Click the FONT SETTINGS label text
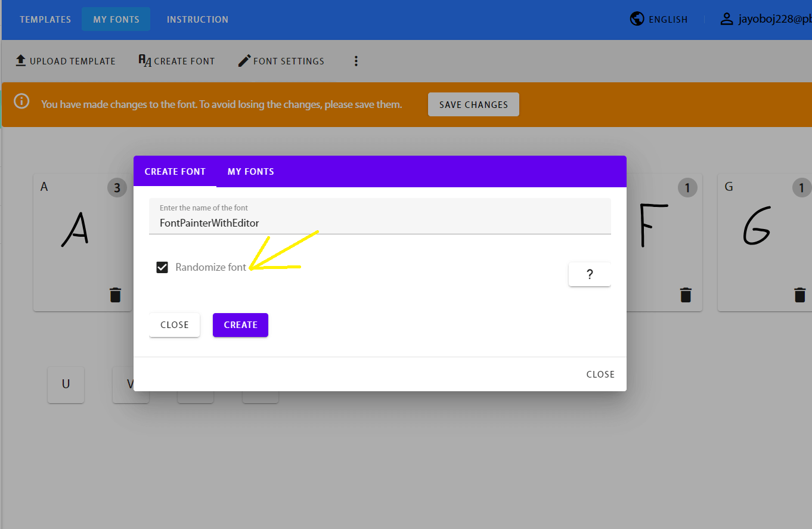Viewport: 812px width, 529px height. click(x=289, y=61)
